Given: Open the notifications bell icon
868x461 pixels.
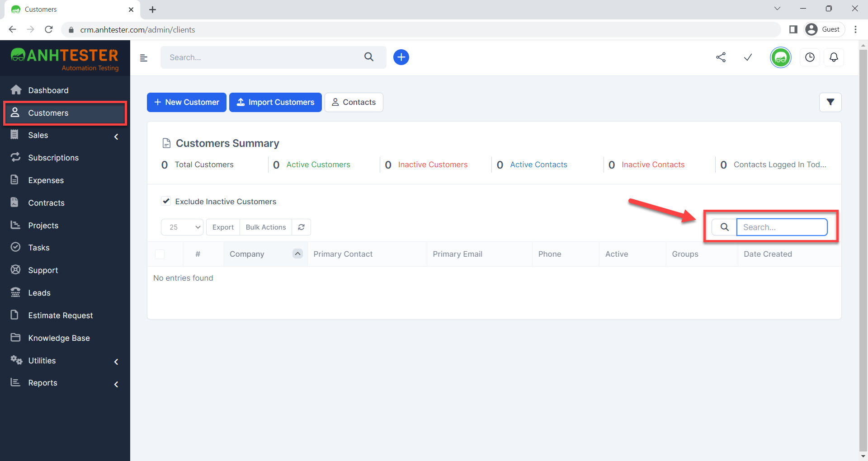Looking at the screenshot, I should (834, 57).
